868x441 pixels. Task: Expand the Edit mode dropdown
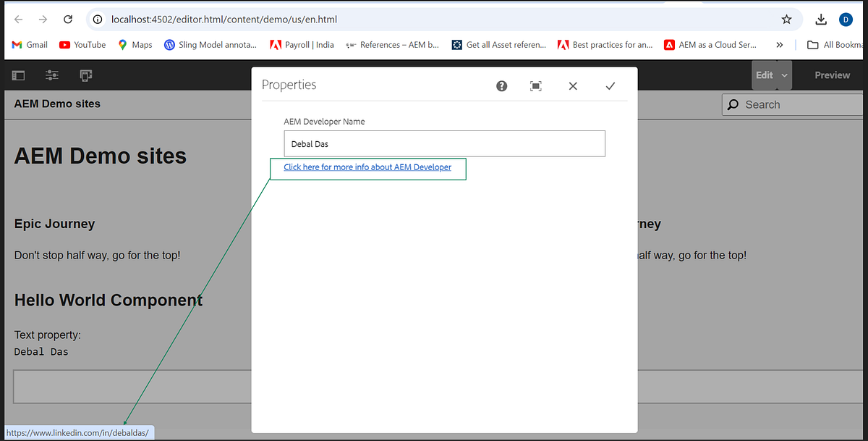tap(783, 75)
